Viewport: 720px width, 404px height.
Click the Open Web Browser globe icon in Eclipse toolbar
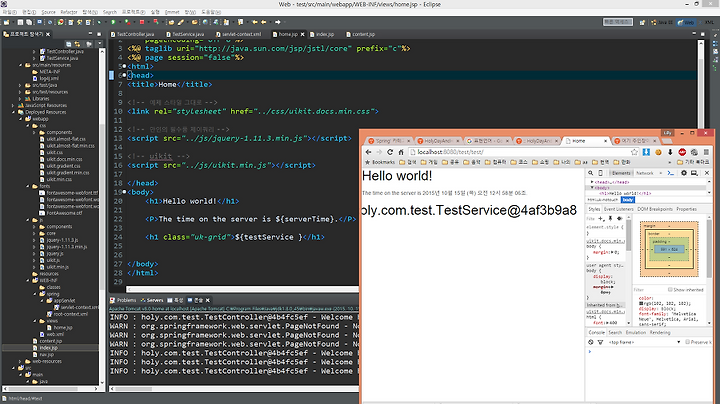[x=205, y=22]
